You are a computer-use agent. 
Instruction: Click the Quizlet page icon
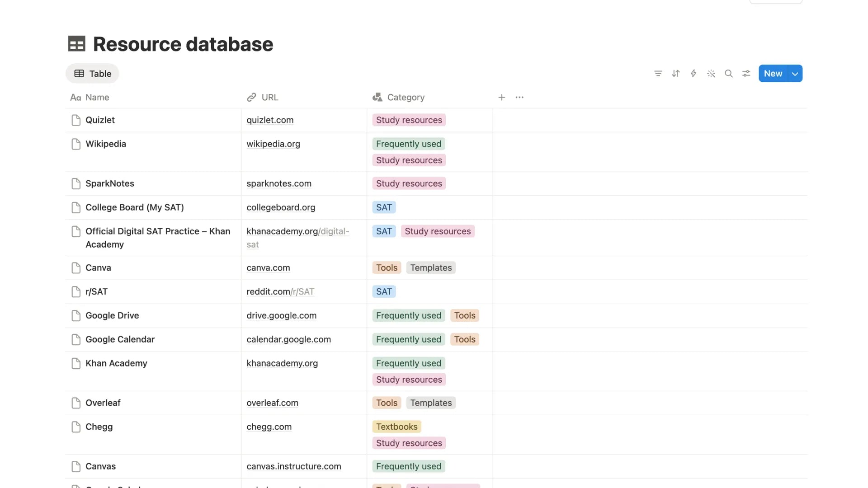tap(76, 120)
